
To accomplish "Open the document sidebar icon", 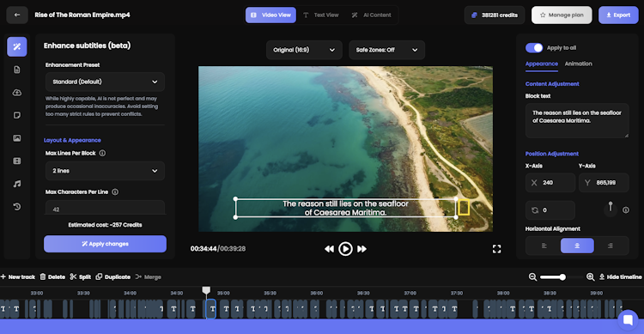I will tap(17, 70).
